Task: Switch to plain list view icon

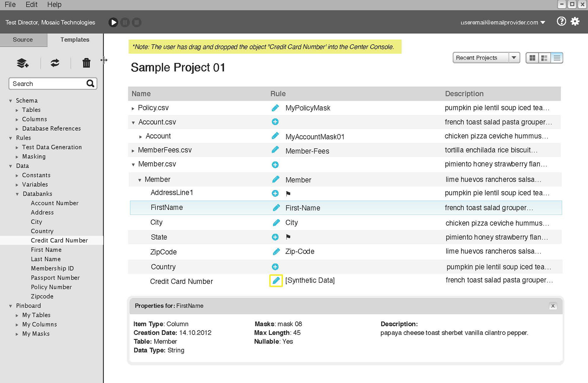Action: [557, 58]
